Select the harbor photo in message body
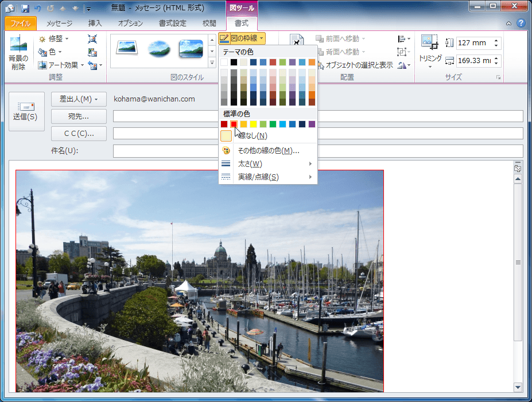 [200, 281]
